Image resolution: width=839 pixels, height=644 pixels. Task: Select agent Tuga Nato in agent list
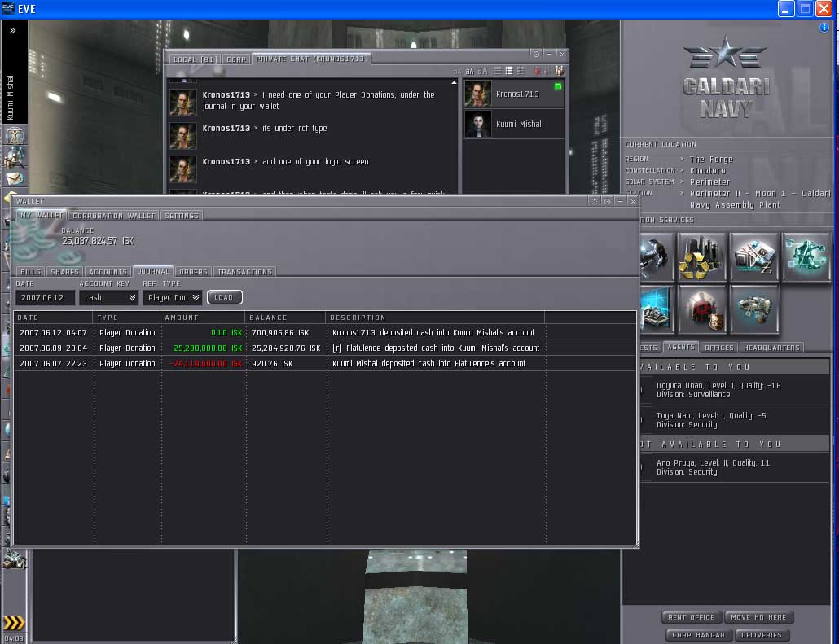coord(736,420)
